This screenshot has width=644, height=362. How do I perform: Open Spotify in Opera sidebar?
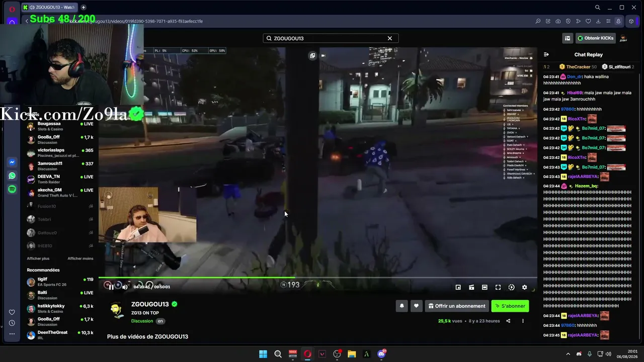[12, 189]
